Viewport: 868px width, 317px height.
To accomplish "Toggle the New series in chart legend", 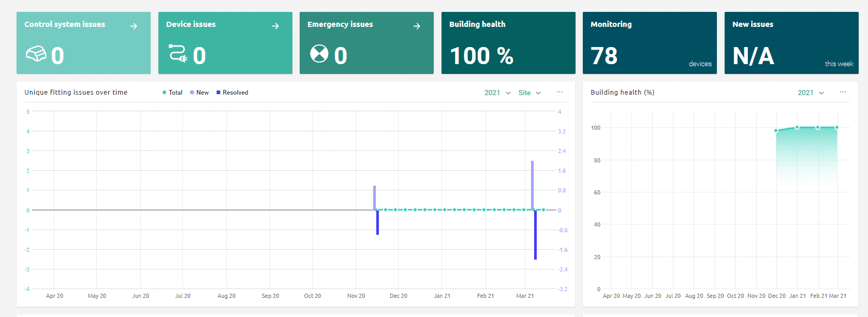I will [x=199, y=93].
